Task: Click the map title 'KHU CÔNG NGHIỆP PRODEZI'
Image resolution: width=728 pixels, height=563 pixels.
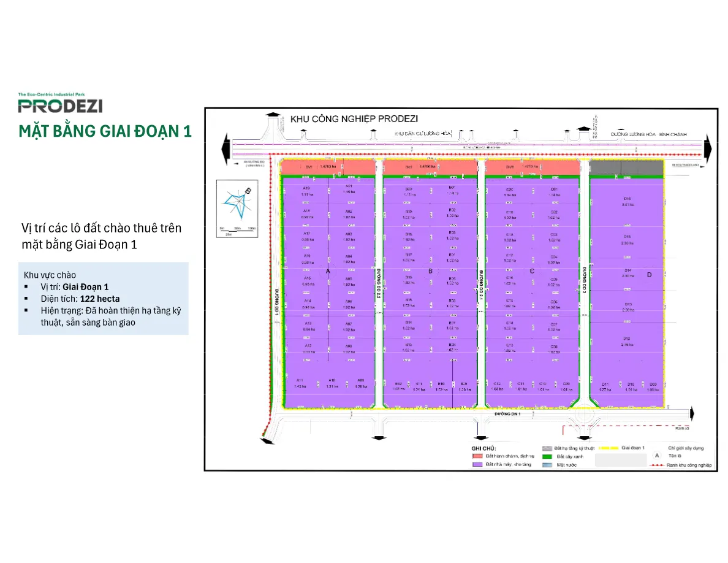Action: click(354, 119)
